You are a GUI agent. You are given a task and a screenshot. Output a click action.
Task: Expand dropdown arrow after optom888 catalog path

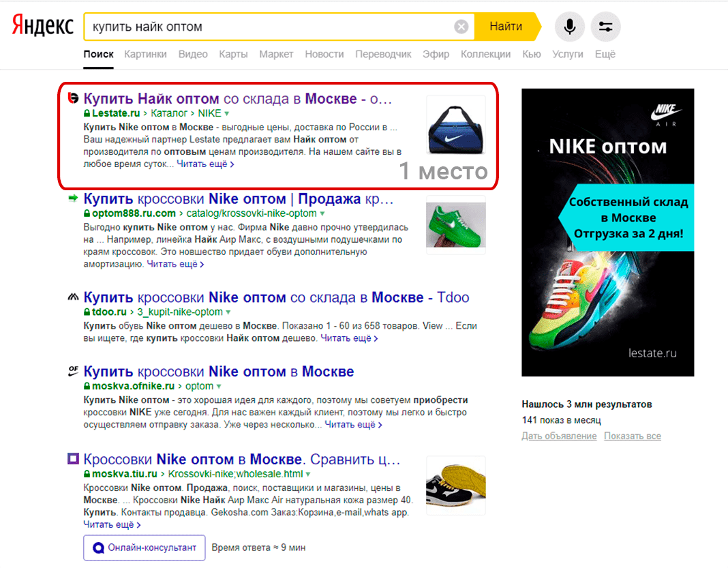click(322, 213)
